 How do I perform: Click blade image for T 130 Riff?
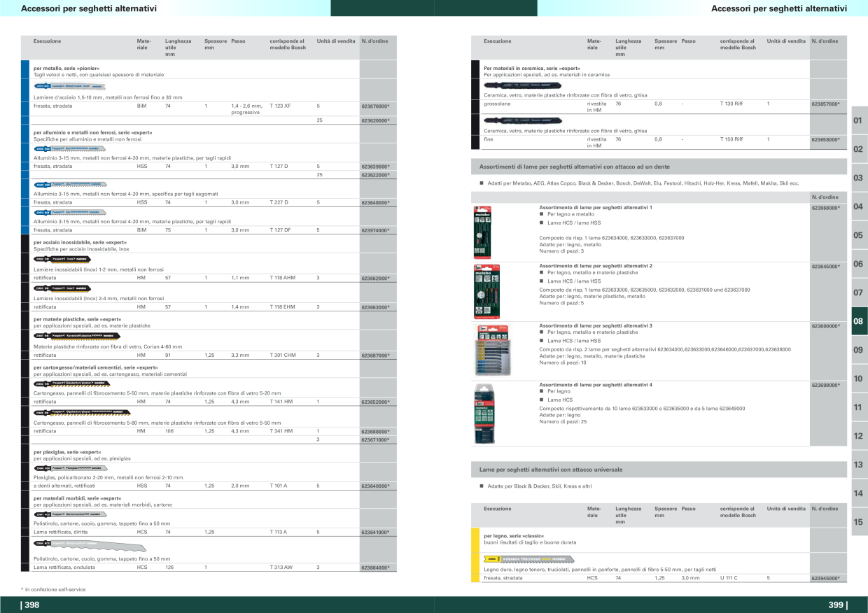[522, 85]
